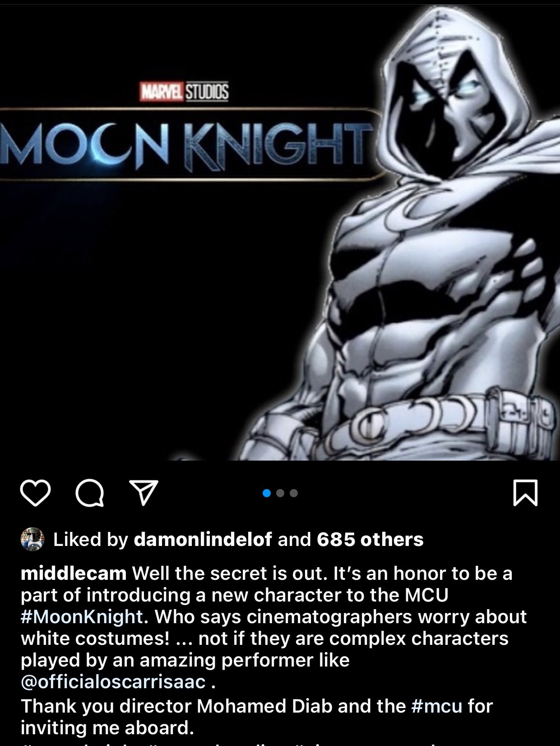Jump to third carousel dot

pyautogui.click(x=294, y=493)
